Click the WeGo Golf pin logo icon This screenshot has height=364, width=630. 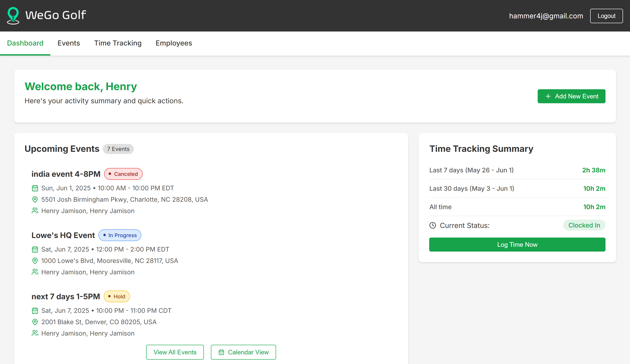[13, 16]
